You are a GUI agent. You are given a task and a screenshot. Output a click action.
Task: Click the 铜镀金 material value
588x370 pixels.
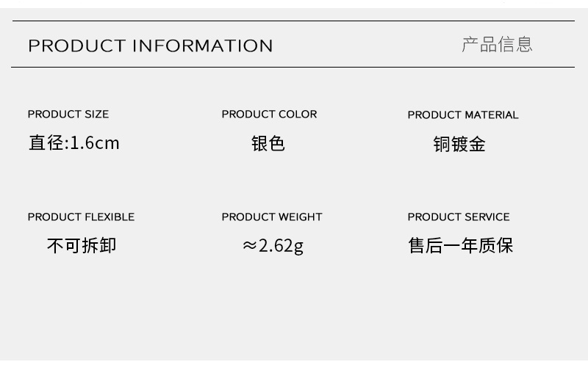459,144
